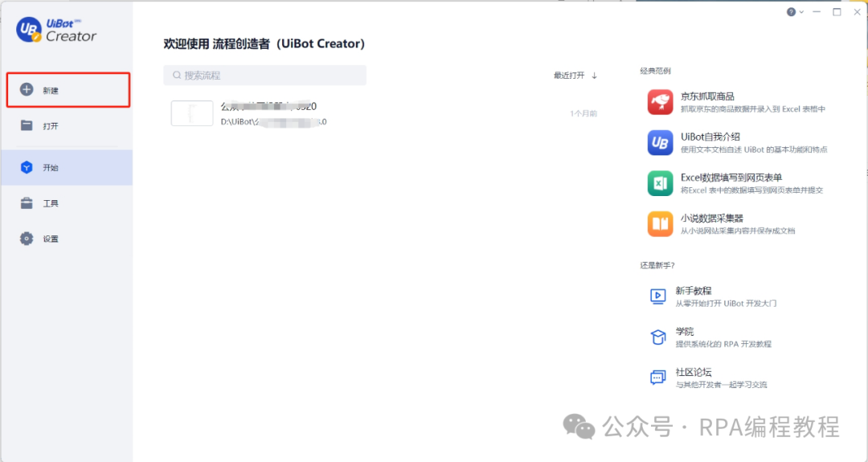Image resolution: width=868 pixels, height=462 pixels.
Task: Open the UiBot自我介绍 example
Action: tap(739, 143)
